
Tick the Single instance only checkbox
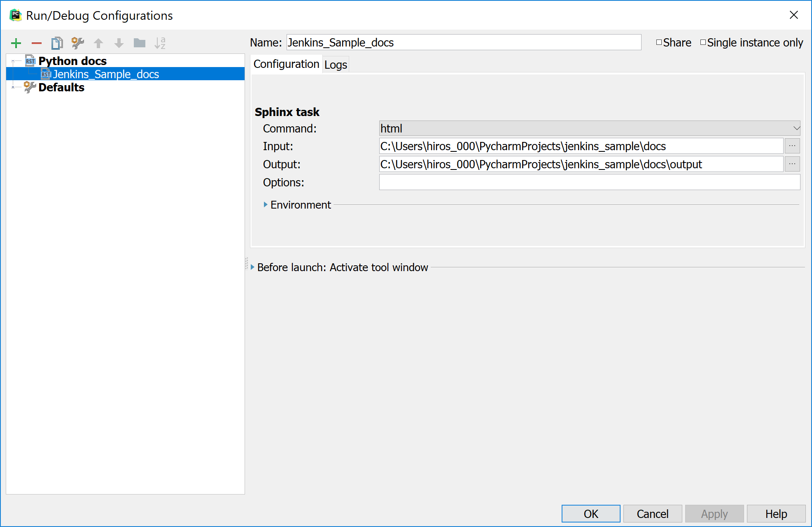tap(703, 42)
